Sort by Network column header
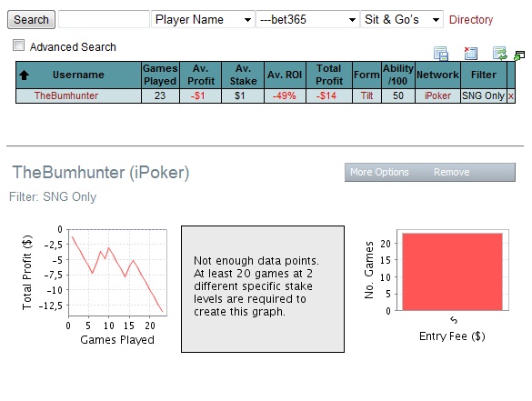 click(437, 75)
